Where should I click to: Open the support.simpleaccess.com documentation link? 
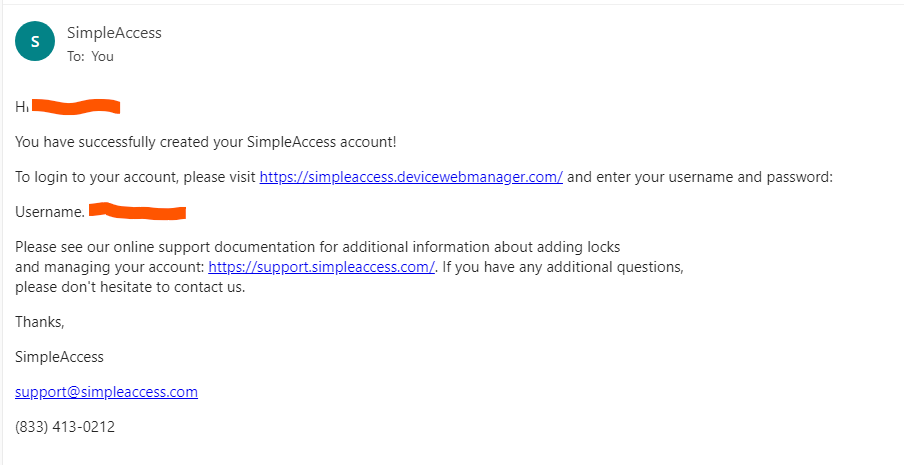click(x=321, y=267)
